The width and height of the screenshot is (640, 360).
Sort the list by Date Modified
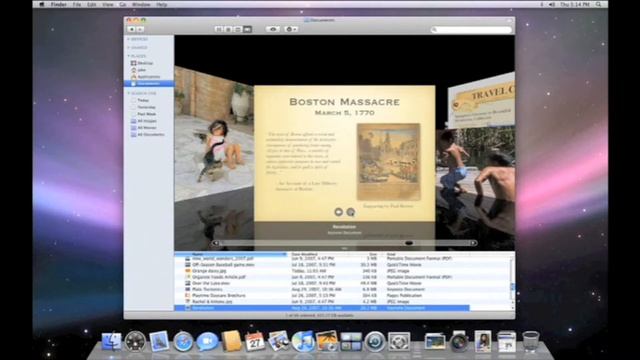pos(318,254)
